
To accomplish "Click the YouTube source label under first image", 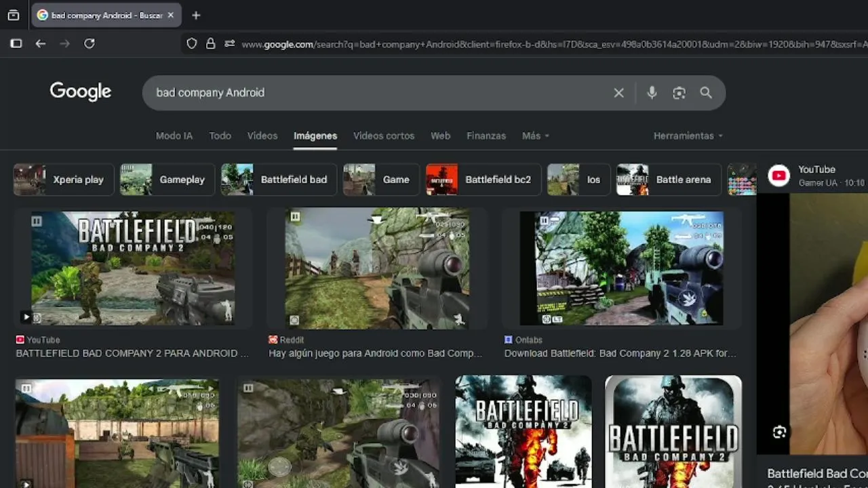I will (38, 340).
